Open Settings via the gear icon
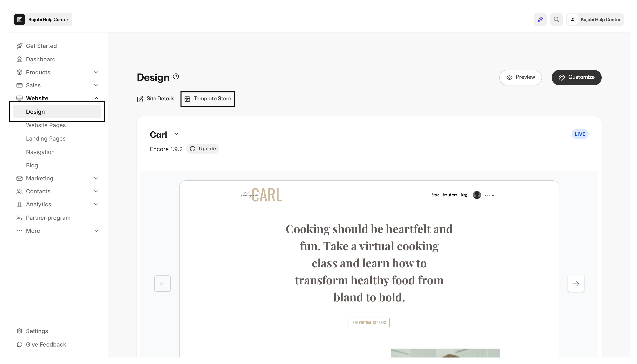Viewport: 637px width, 364px height. pyautogui.click(x=19, y=331)
